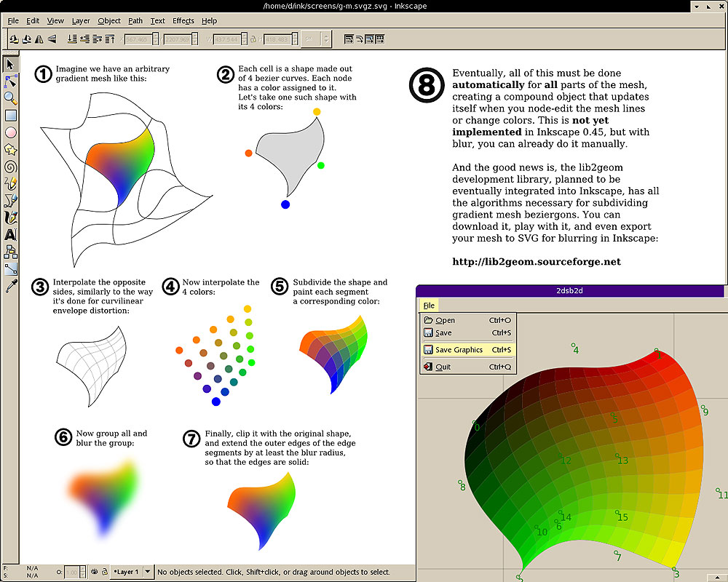Viewport: 728px width, 582px height.
Task: Select the Freehand pencil tool
Action: click(10, 183)
